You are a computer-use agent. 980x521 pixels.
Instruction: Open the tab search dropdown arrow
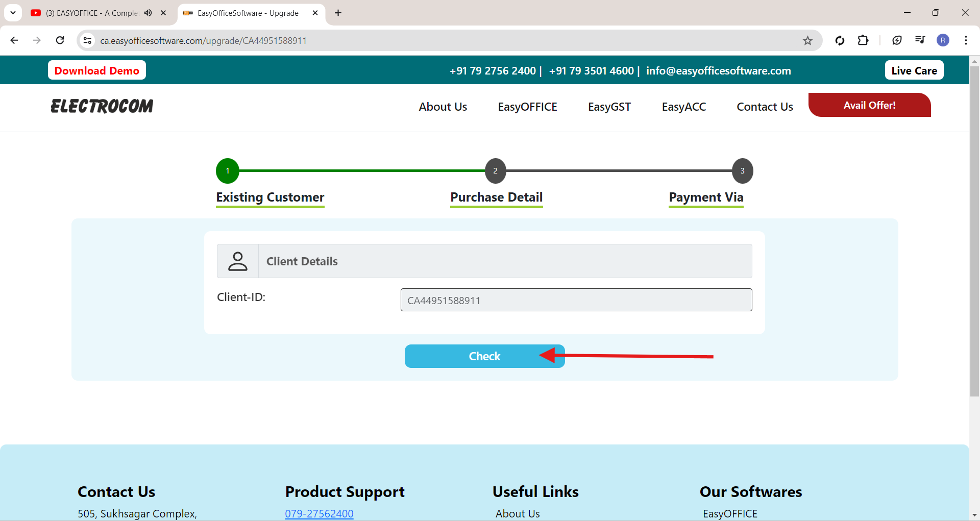tap(13, 13)
